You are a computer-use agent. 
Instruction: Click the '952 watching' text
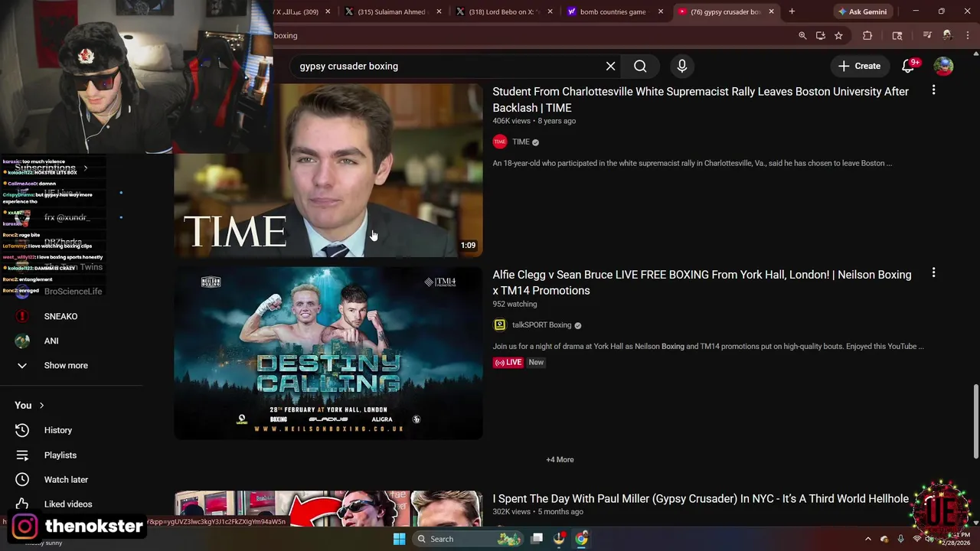pyautogui.click(x=514, y=304)
